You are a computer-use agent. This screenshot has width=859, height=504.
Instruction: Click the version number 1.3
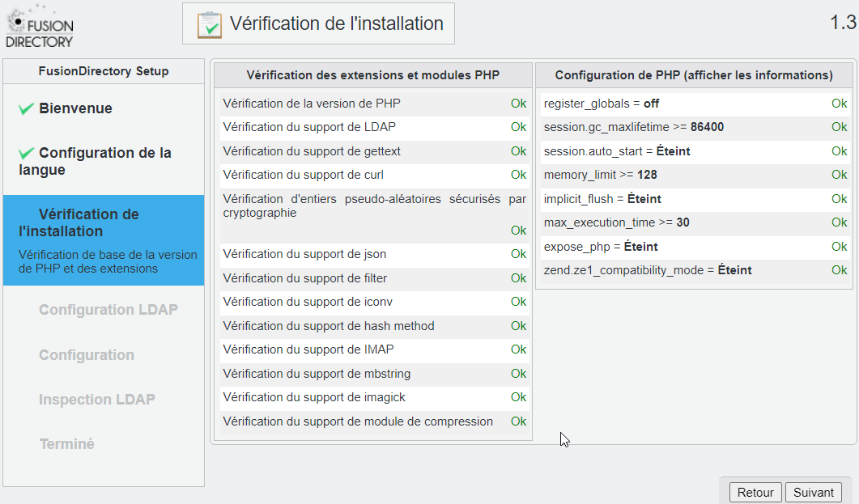point(843,23)
